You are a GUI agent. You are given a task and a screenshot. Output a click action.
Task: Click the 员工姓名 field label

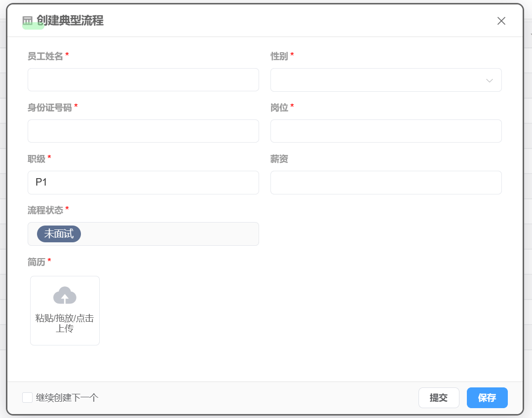click(45, 56)
